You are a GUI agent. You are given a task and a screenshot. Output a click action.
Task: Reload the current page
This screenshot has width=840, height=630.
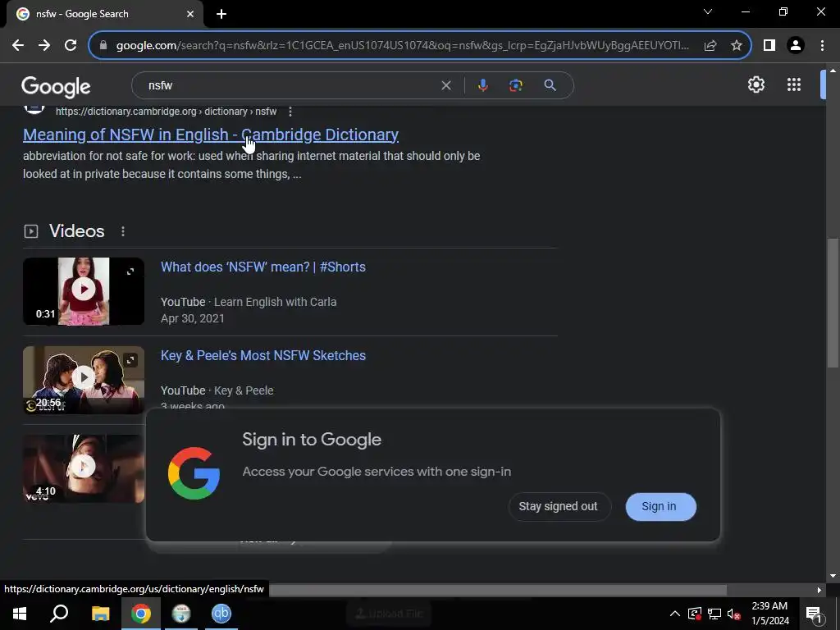[x=71, y=46]
